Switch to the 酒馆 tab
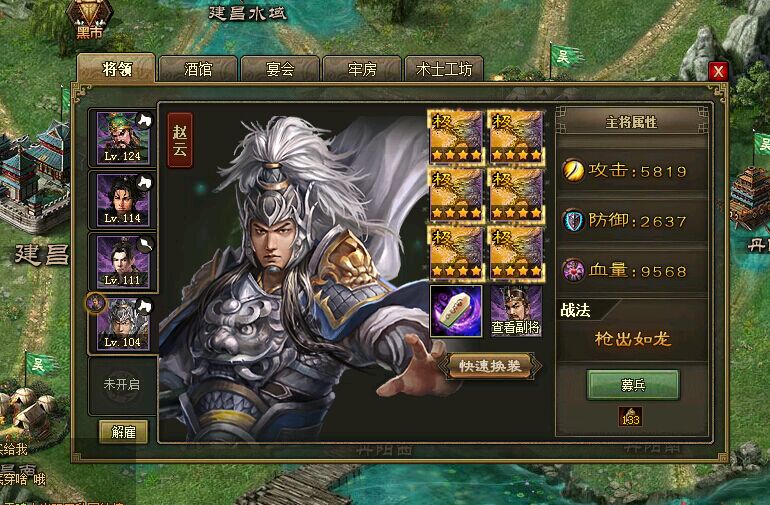The width and height of the screenshot is (770, 505). coord(198,69)
